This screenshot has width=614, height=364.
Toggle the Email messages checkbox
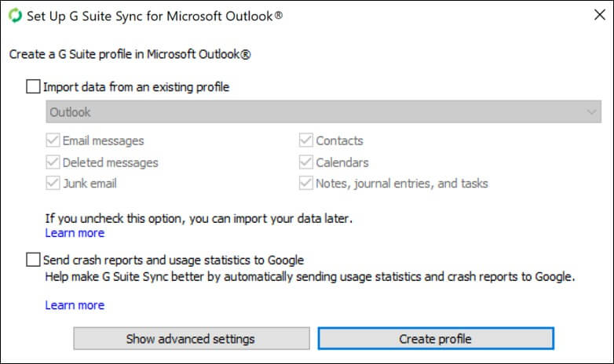click(53, 140)
